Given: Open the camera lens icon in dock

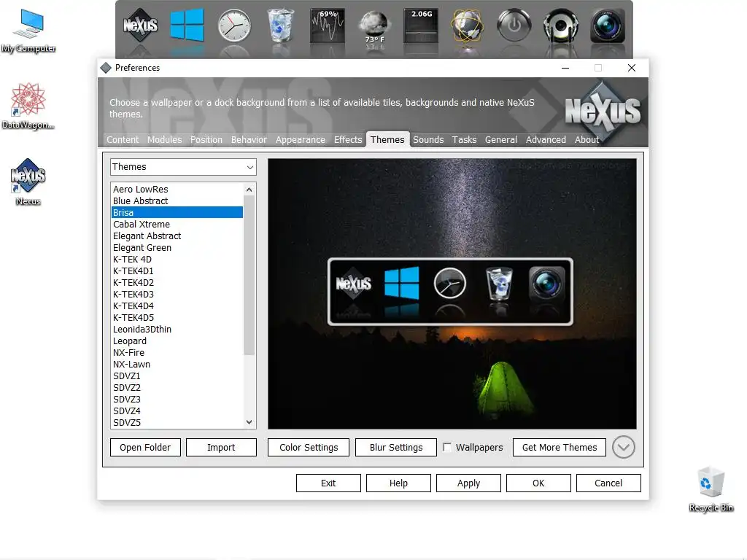Looking at the screenshot, I should pyautogui.click(x=608, y=26).
